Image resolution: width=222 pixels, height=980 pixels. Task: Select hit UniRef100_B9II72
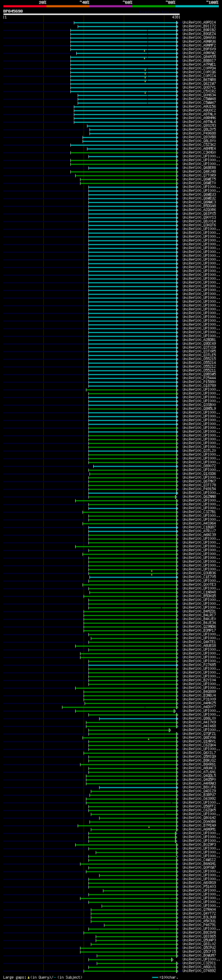coord(199,26)
